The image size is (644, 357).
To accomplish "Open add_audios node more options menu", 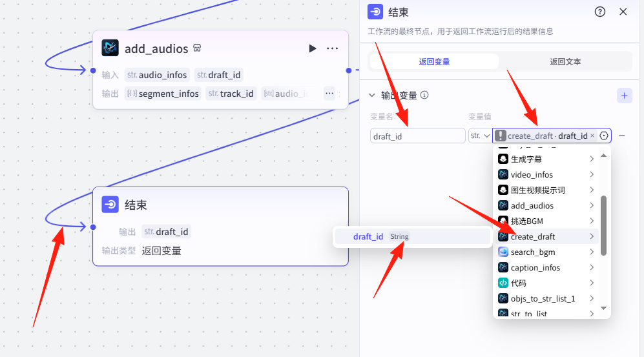I will click(332, 48).
